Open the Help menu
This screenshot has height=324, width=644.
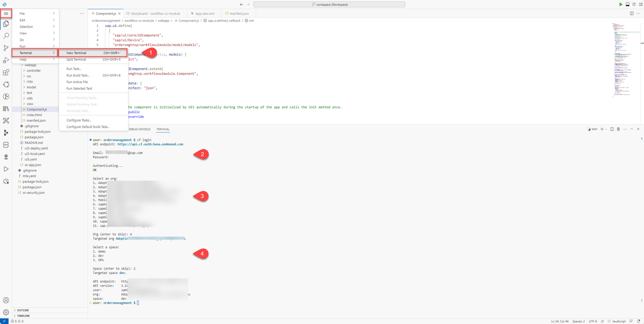click(36, 59)
